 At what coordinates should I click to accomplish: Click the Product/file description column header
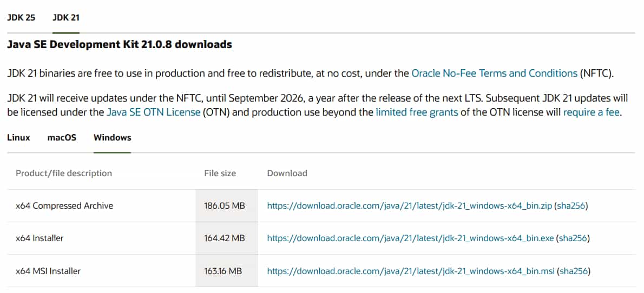pyautogui.click(x=64, y=174)
